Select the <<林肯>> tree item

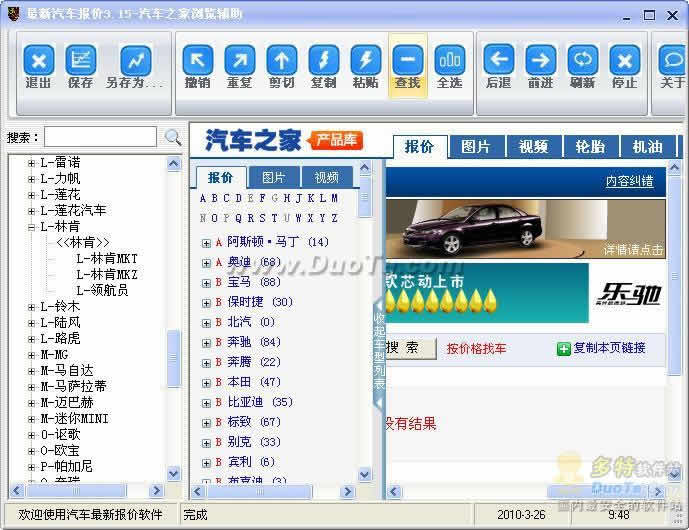coord(83,243)
